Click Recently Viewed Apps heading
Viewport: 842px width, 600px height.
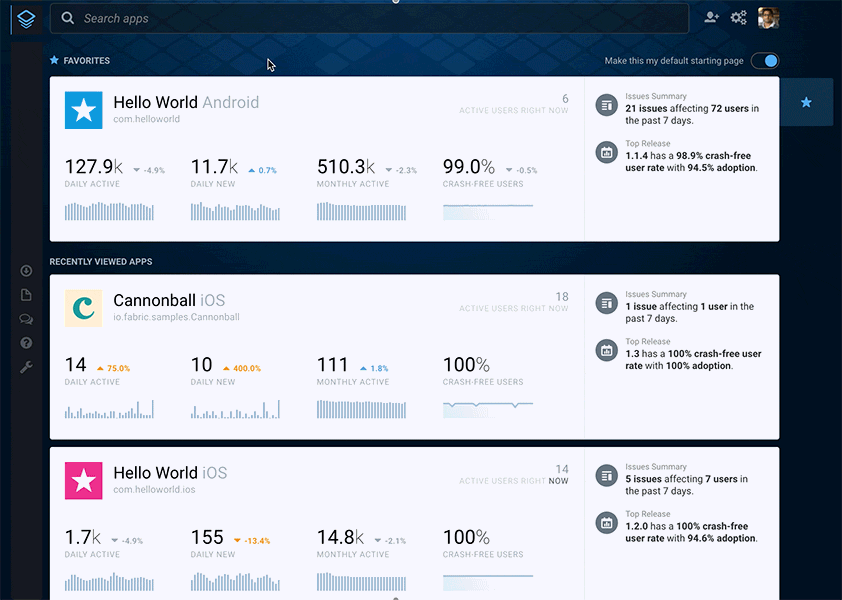pos(101,262)
